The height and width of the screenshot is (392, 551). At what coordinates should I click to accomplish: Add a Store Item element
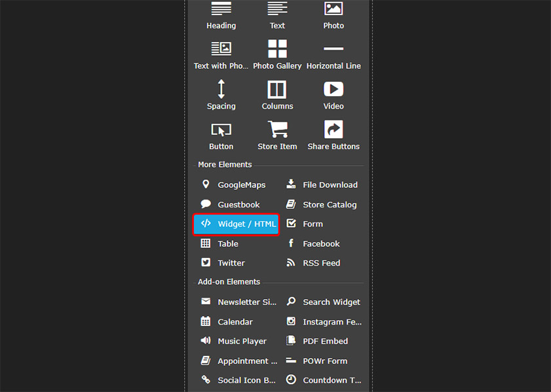[x=277, y=130]
